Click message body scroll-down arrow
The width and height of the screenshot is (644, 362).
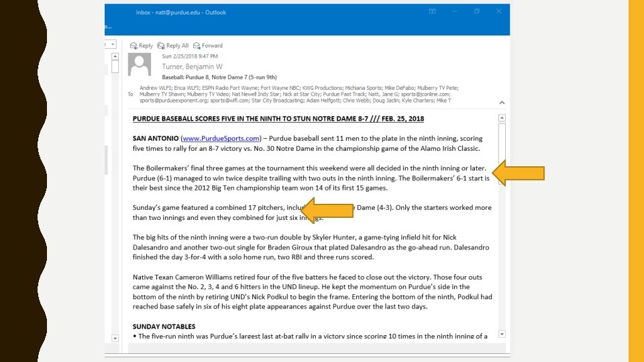coord(502,334)
